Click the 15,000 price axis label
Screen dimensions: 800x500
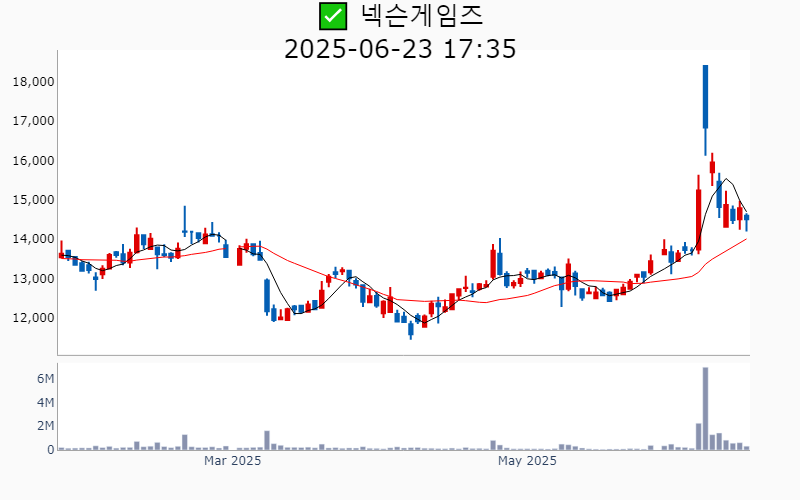point(34,199)
